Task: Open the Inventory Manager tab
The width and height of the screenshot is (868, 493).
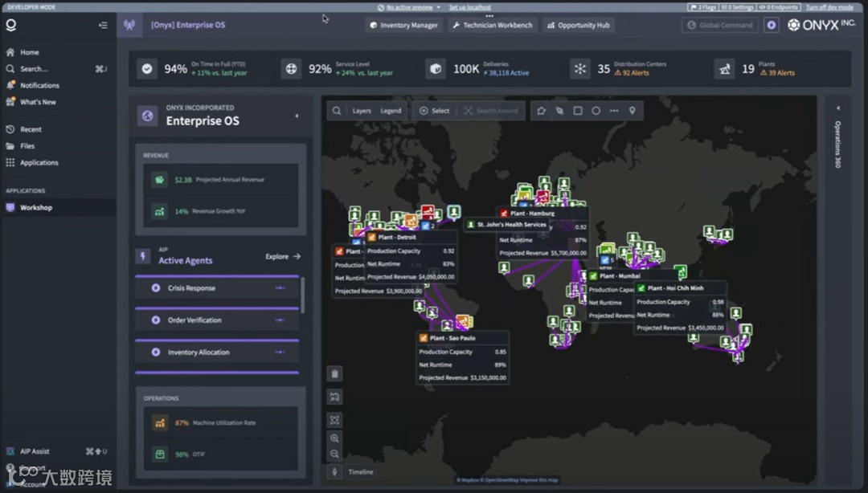Action: pos(403,25)
